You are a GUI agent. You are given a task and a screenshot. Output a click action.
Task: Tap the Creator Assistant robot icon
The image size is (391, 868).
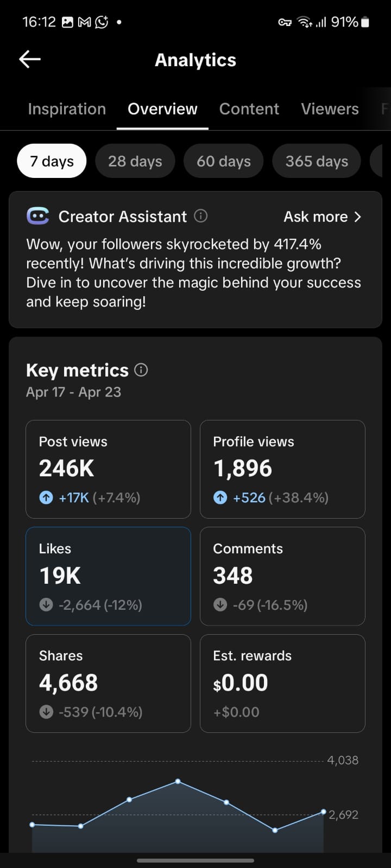(38, 216)
